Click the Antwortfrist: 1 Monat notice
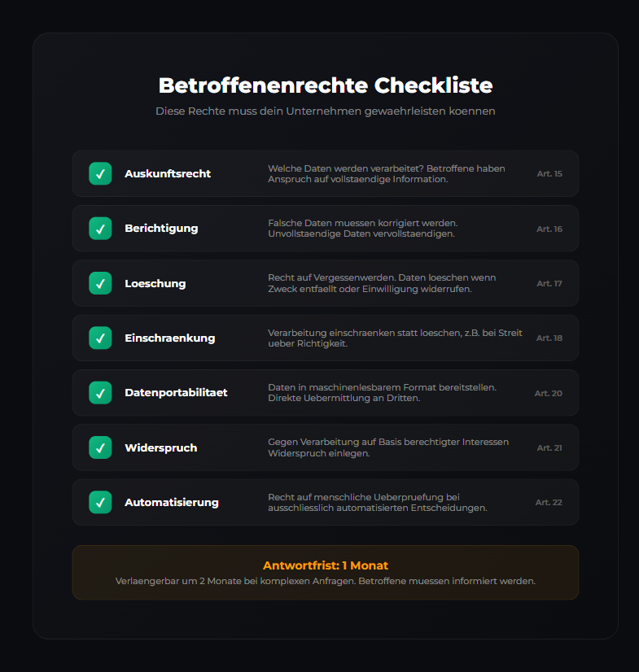This screenshot has height=672, width=639. coord(326,565)
